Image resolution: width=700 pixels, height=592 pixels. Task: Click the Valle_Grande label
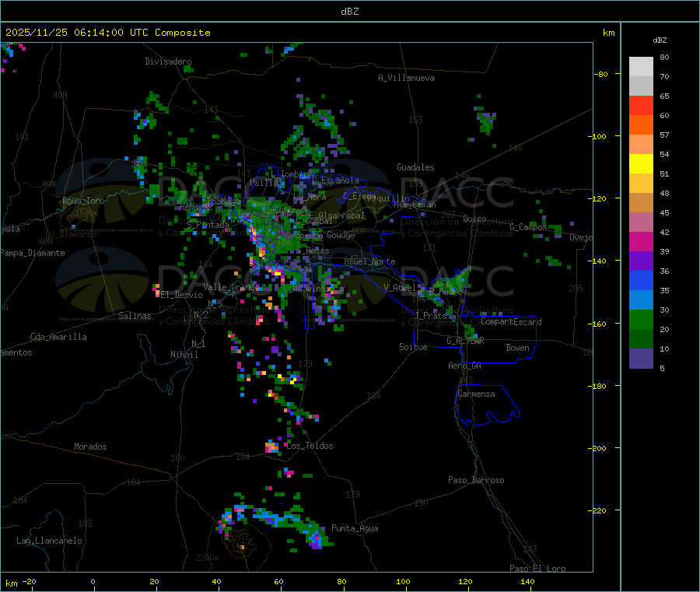(231, 286)
